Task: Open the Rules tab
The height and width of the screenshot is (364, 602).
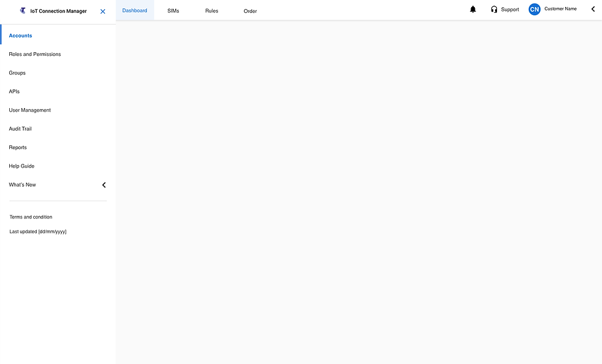Action: pyautogui.click(x=211, y=10)
